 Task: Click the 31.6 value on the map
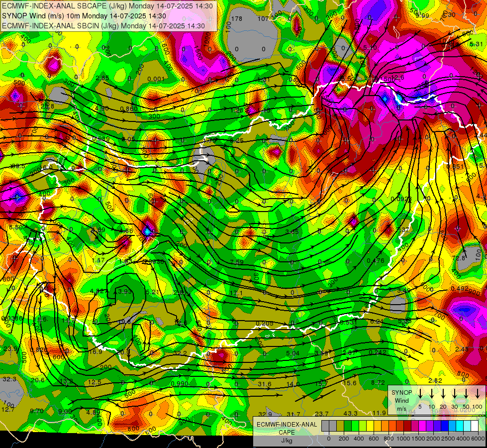click(x=265, y=384)
